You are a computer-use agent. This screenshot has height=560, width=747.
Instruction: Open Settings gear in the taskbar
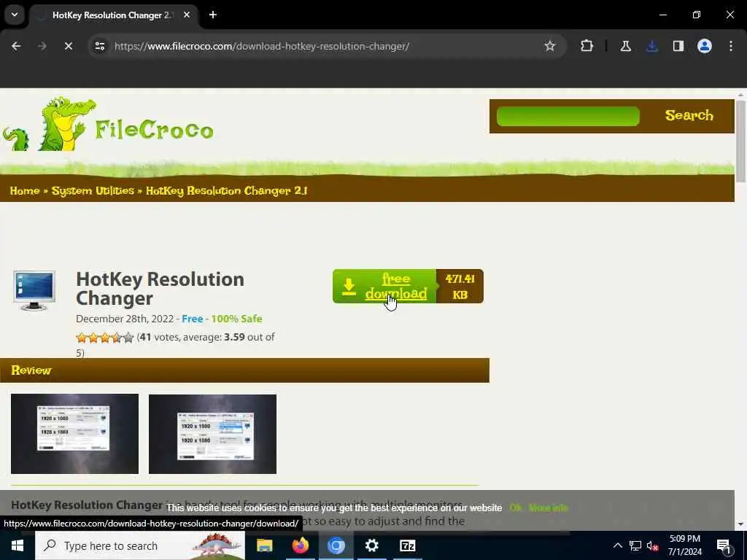(371, 545)
